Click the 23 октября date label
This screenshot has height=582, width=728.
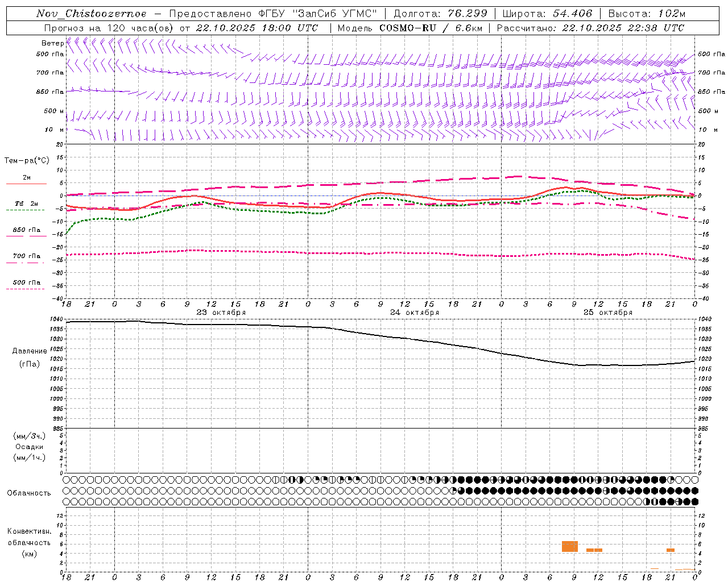pyautogui.click(x=221, y=313)
